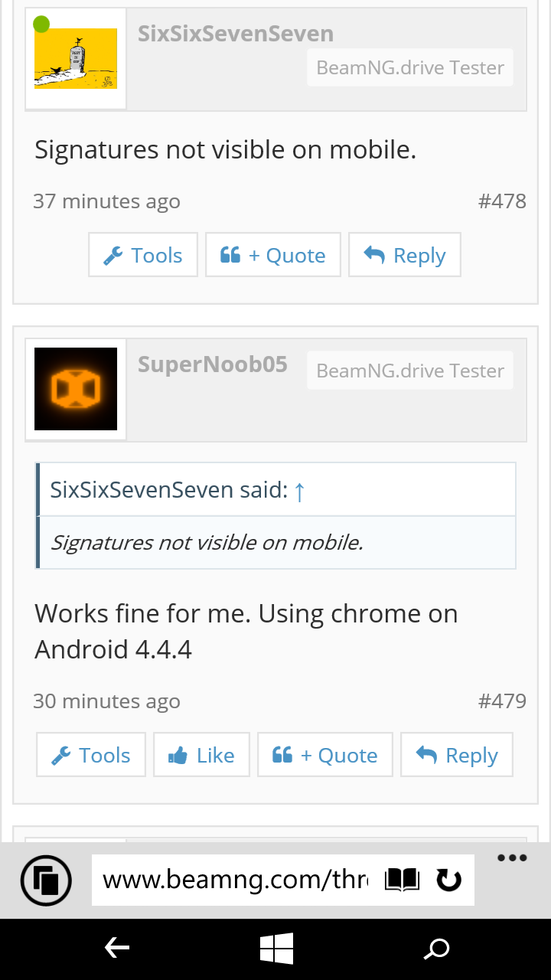551x980 pixels.
Task: Open SixSixSevenSeven's profile name link
Action: (x=236, y=34)
